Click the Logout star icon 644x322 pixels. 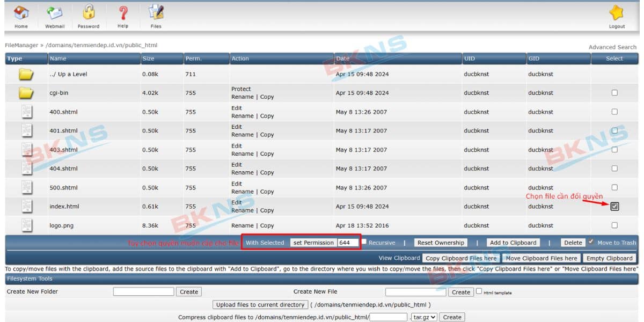click(616, 12)
